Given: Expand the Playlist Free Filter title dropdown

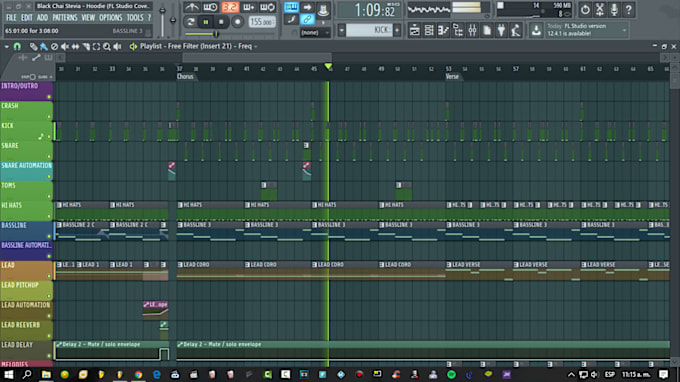Looking at the screenshot, I should [x=256, y=46].
